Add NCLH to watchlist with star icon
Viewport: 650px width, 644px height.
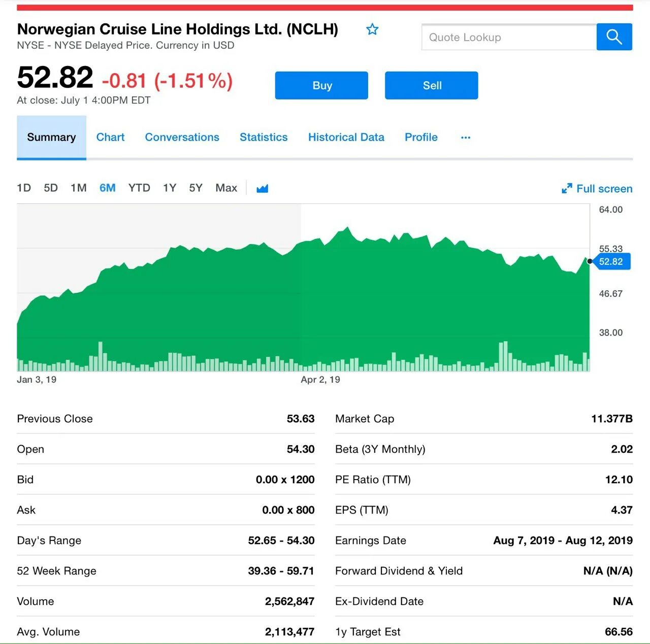(x=372, y=29)
